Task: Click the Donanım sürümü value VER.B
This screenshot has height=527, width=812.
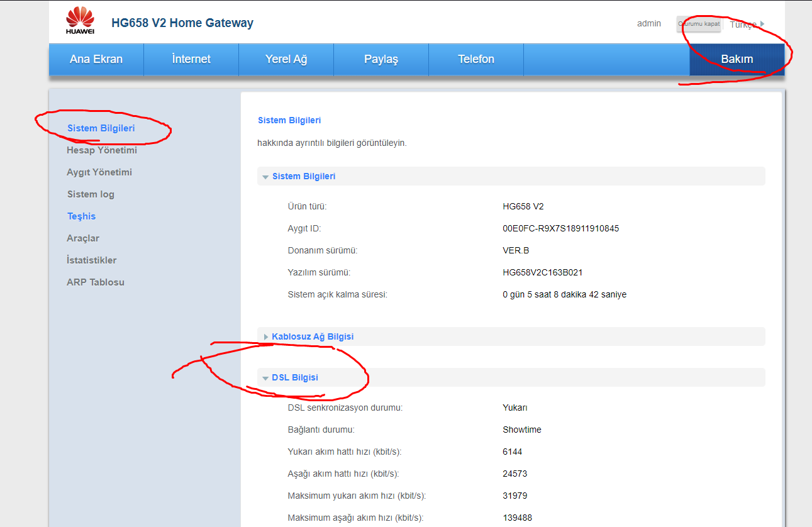Action: pyautogui.click(x=516, y=250)
